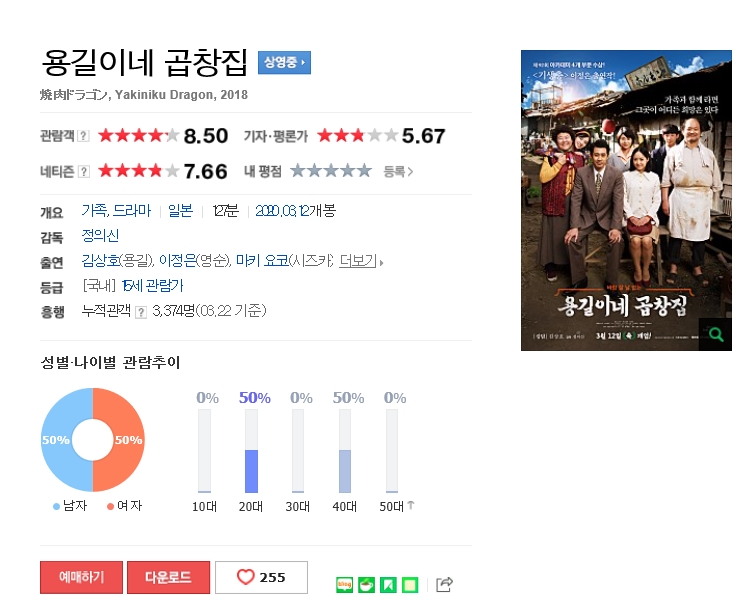Share to blog via the blog icon

[344, 584]
